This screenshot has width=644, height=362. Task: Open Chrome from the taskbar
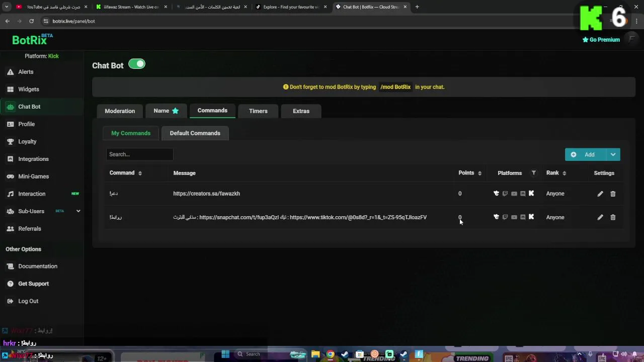click(x=330, y=354)
